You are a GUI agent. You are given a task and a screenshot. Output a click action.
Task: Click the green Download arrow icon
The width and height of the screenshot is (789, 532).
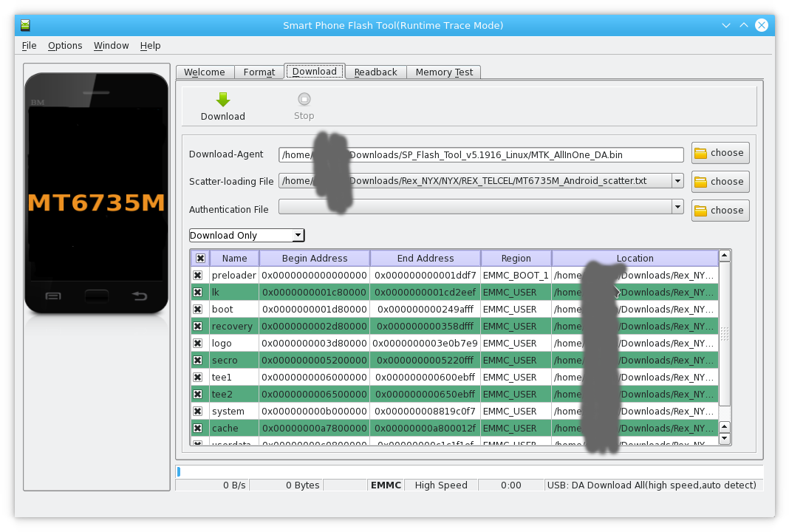click(223, 99)
